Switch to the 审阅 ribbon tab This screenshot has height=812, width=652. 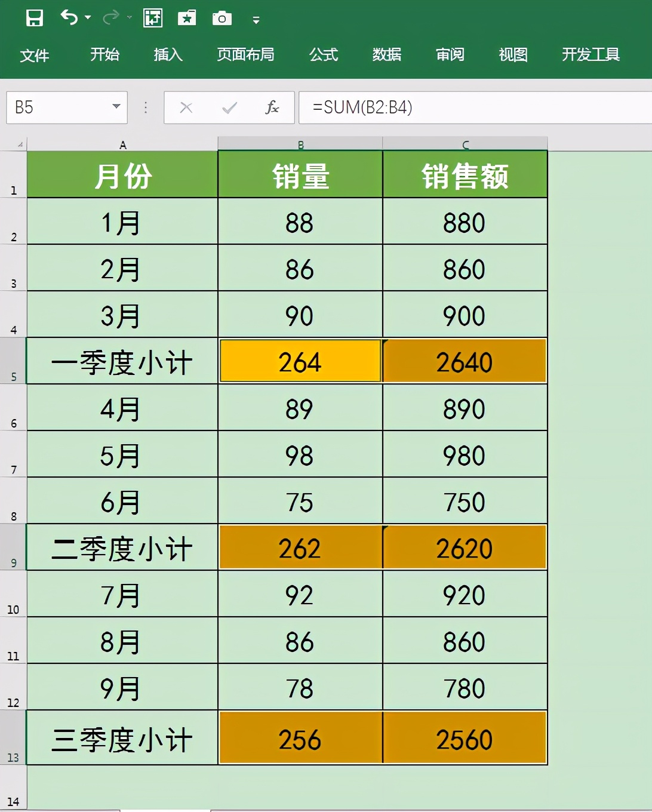(450, 54)
